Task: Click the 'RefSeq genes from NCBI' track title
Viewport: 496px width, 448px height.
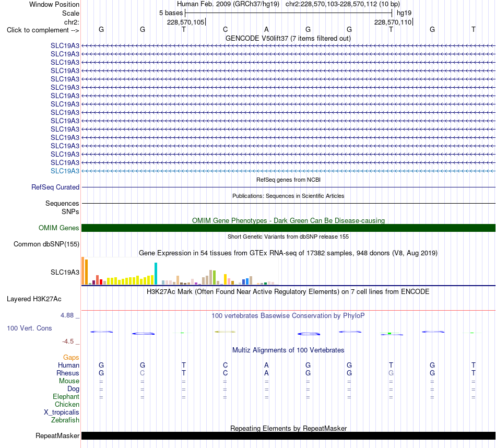Action: pos(288,180)
